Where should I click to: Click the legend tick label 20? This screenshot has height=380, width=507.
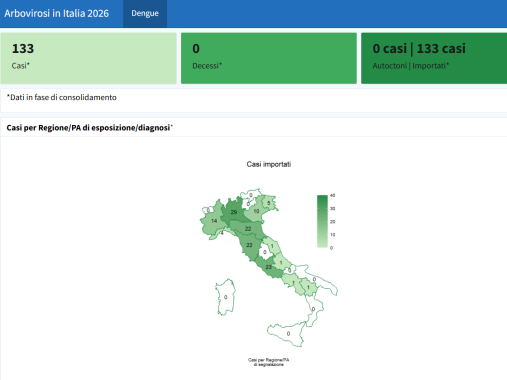pos(332,222)
